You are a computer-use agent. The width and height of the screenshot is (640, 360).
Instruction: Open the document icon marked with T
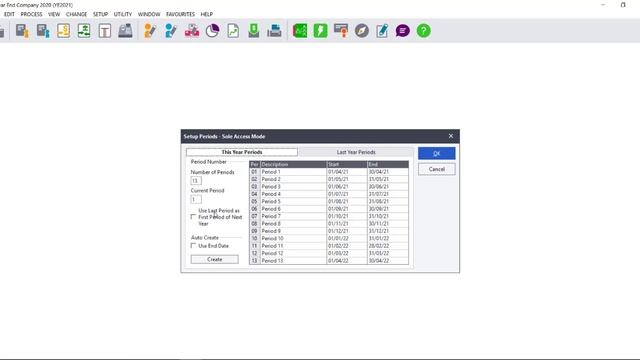pyautogui.click(x=104, y=31)
